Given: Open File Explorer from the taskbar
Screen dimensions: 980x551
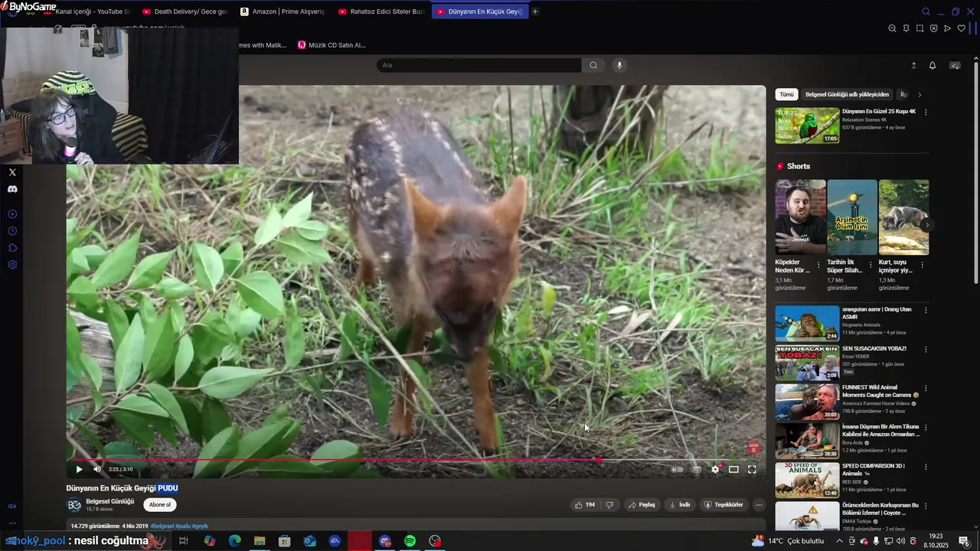Looking at the screenshot, I should (x=260, y=541).
